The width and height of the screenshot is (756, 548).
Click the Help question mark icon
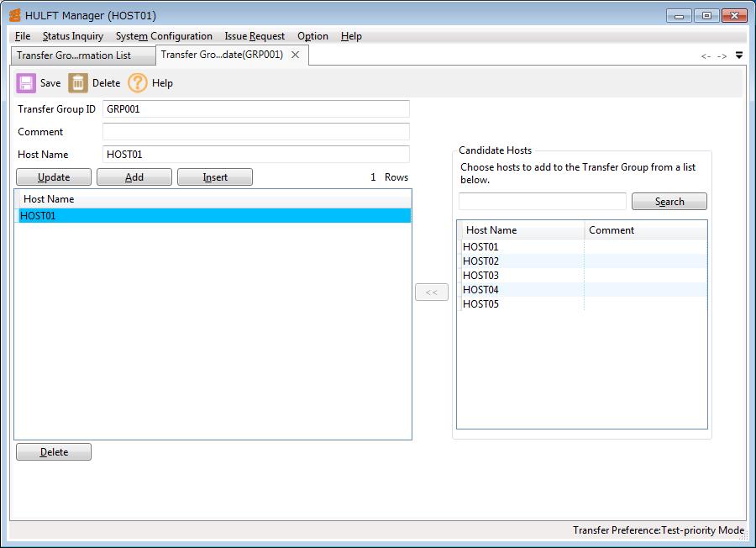pyautogui.click(x=138, y=83)
